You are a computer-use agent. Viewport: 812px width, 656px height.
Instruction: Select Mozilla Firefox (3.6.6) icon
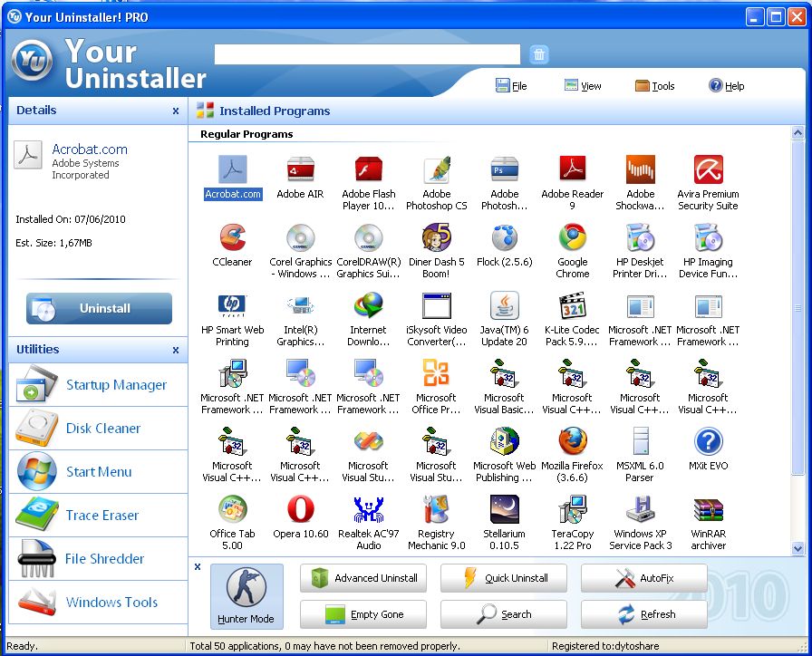point(572,441)
